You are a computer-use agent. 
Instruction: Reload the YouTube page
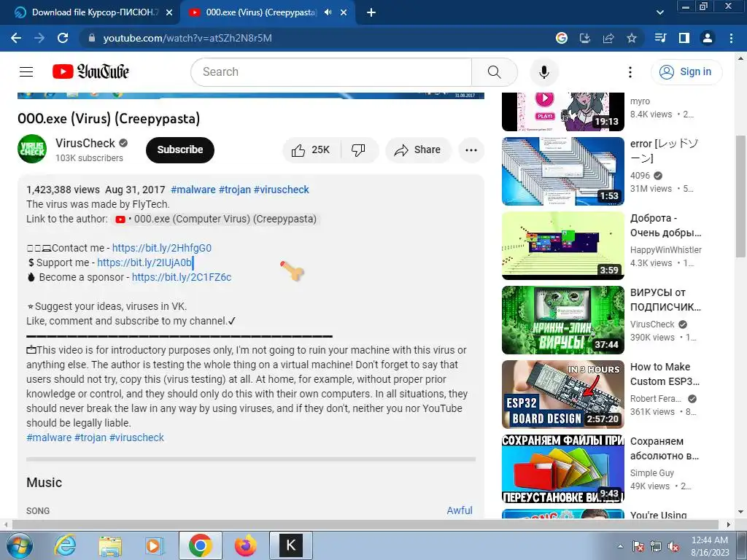tap(63, 38)
